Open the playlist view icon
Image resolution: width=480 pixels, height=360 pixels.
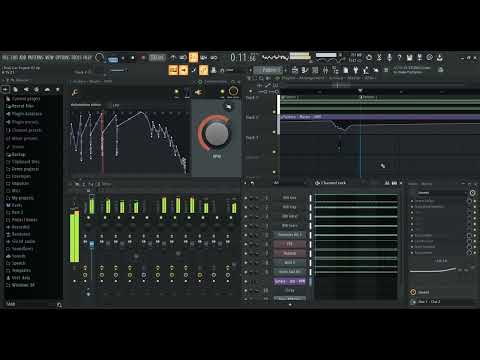(295, 70)
